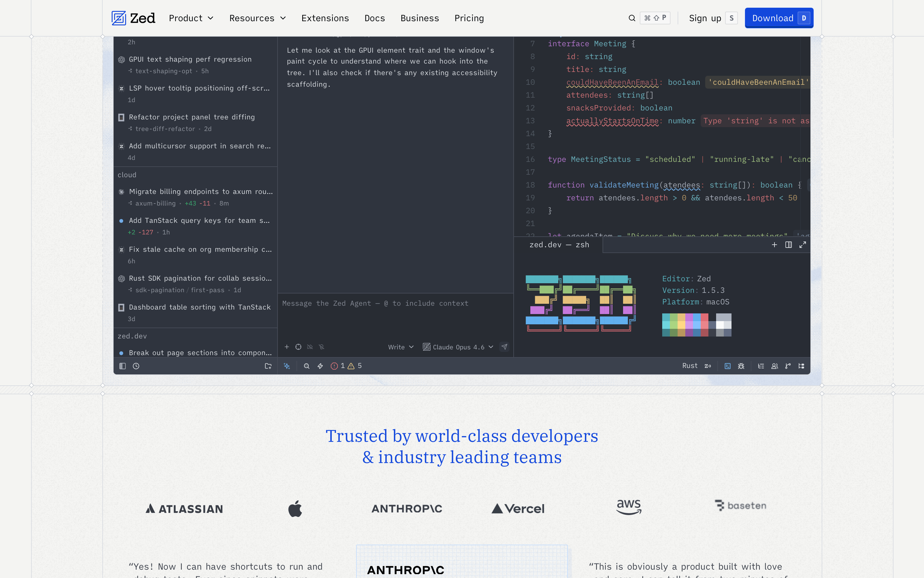The width and height of the screenshot is (924, 578).
Task: Open the site search magnifier icon
Action: click(632, 18)
